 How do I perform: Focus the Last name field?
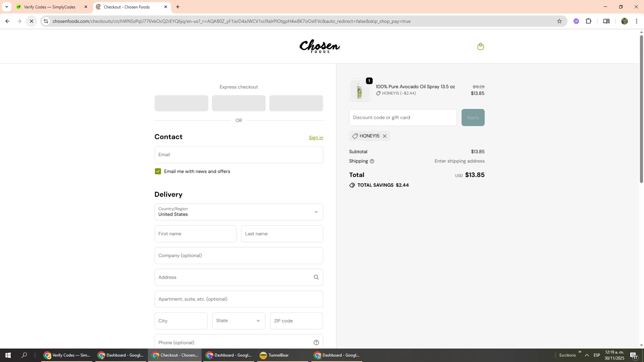tap(282, 234)
